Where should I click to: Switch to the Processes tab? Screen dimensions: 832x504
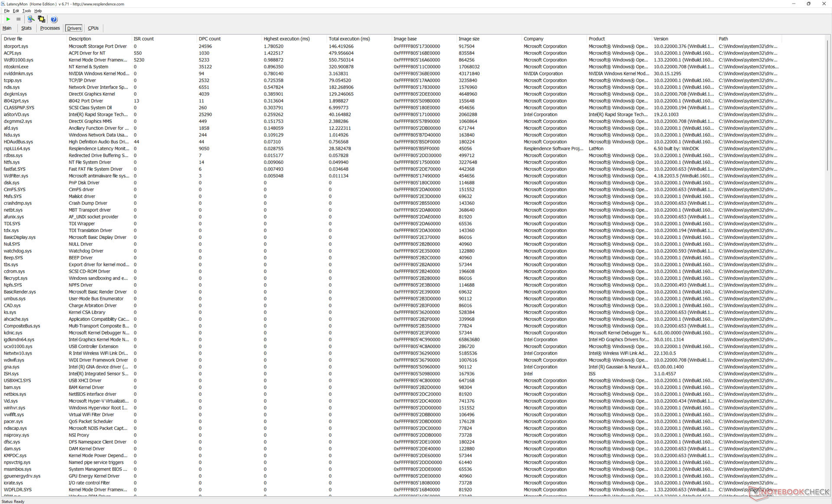[x=50, y=28]
